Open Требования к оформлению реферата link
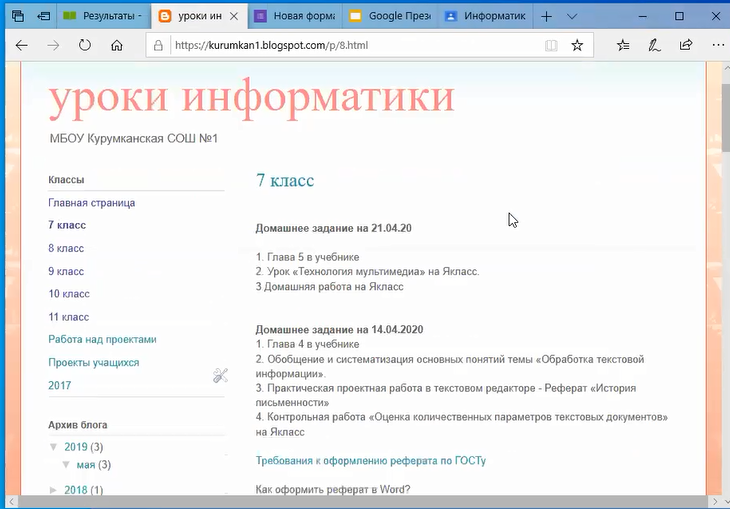730x509 pixels. [370, 460]
